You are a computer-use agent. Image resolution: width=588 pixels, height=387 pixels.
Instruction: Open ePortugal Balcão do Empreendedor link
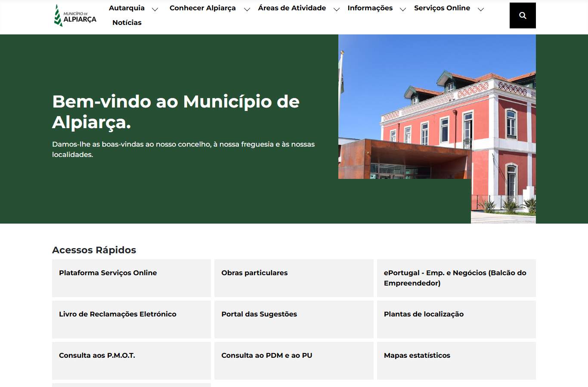[x=456, y=278]
